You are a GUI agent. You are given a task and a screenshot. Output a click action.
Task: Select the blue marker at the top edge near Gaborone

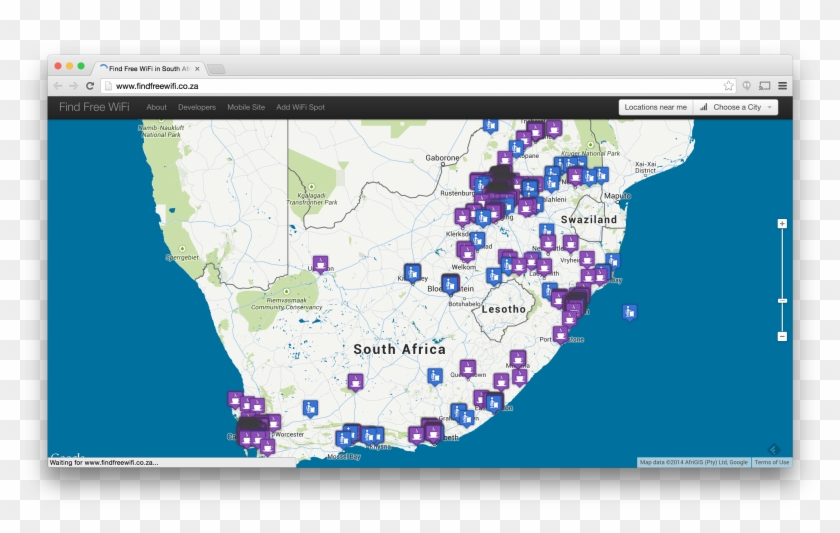pos(490,125)
